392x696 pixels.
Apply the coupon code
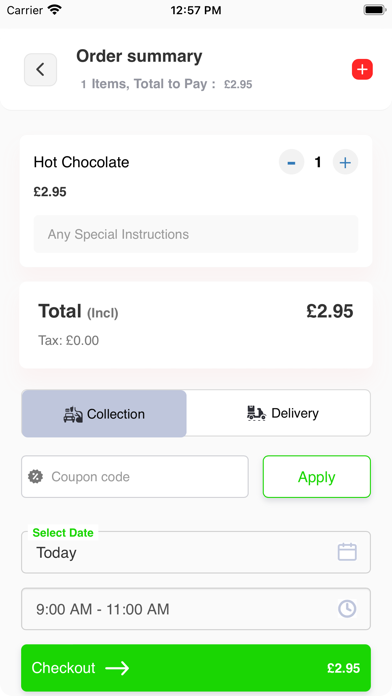point(317,477)
